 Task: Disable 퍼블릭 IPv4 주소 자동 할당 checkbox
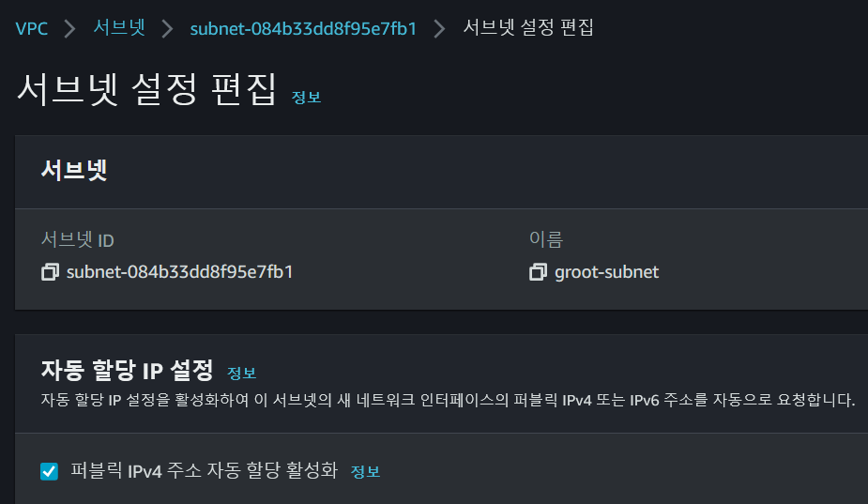[50, 471]
